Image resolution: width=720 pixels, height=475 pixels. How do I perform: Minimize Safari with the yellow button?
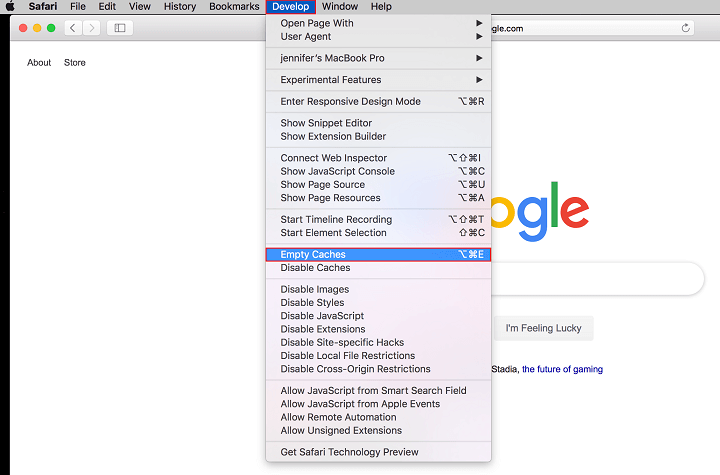click(37, 28)
